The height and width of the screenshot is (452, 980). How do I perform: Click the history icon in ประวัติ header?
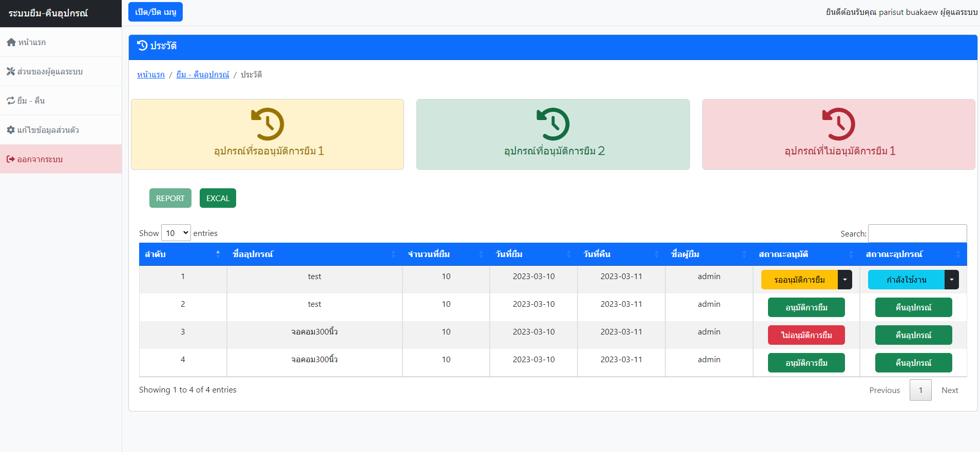[142, 46]
